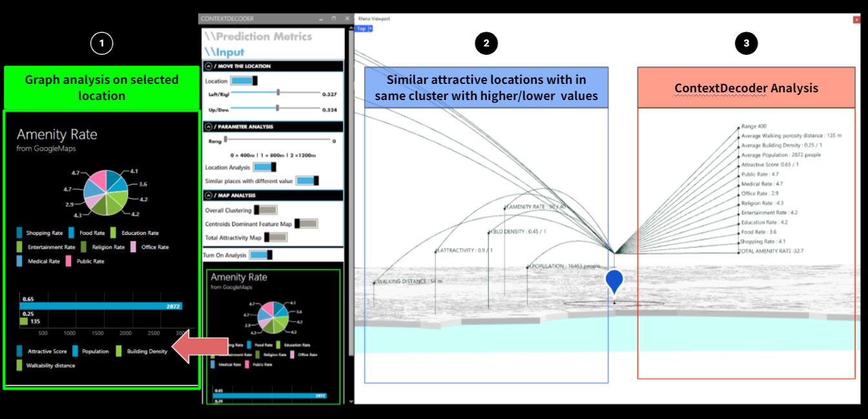The width and height of the screenshot is (868, 419).
Task: Collapse the Move The Location section
Action: 208,66
